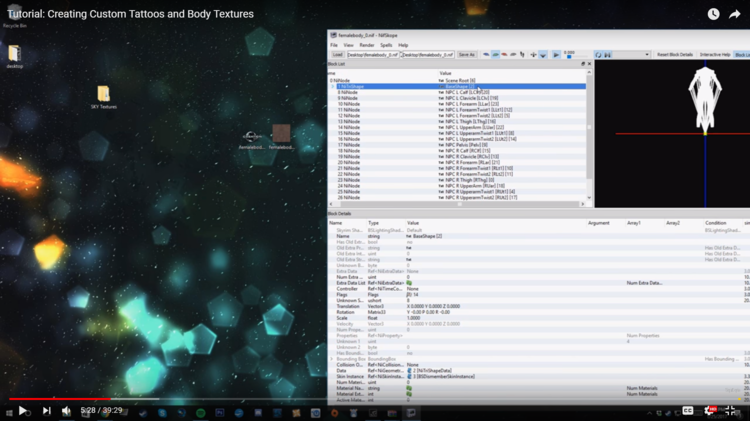This screenshot has height=421, width=750.
Task: Click the blue view-direction icon in NifSkope toolbar
Action: click(486, 55)
